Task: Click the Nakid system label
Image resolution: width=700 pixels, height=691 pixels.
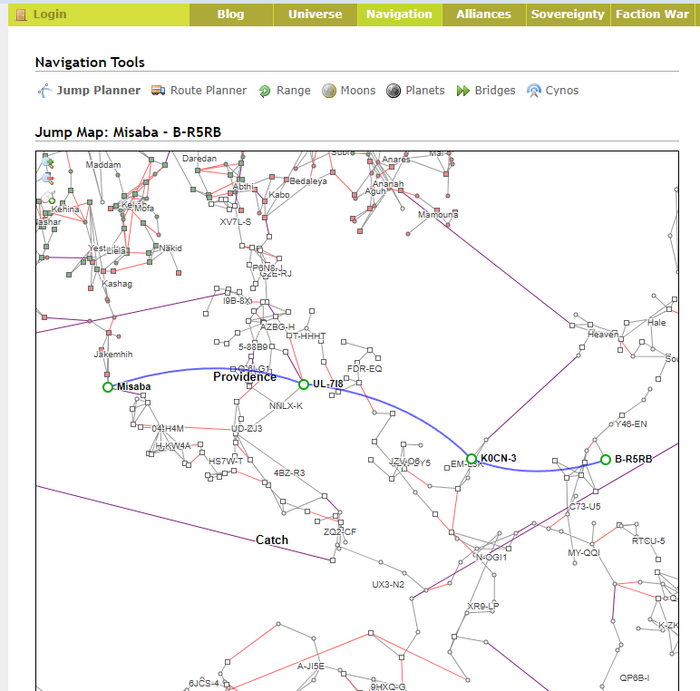Action: [171, 248]
